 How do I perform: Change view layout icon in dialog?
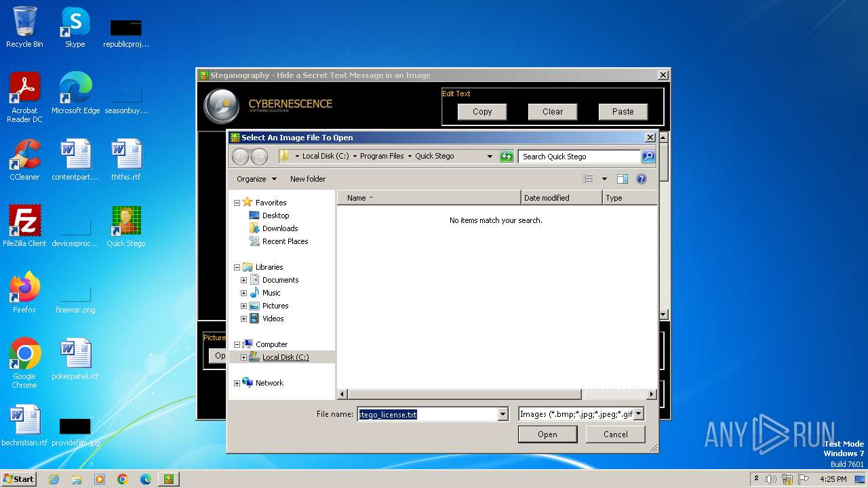587,179
